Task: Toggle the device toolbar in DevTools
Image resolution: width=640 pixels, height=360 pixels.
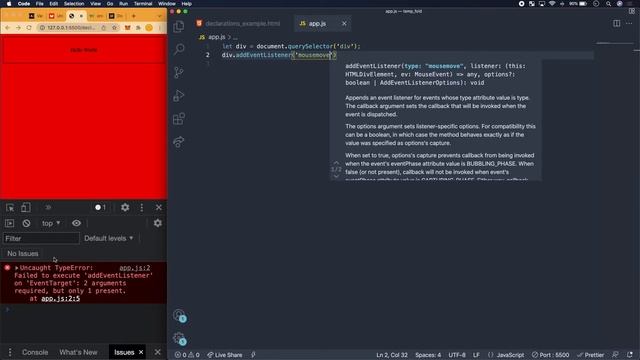Action: coord(26,207)
